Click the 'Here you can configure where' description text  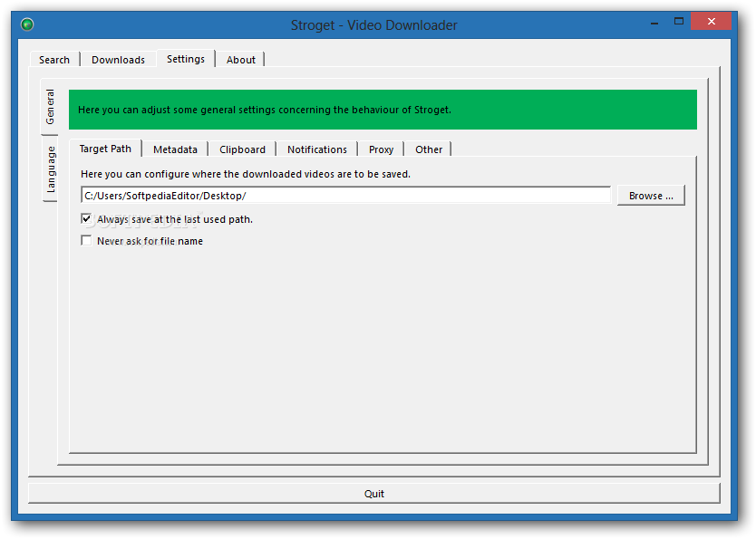point(246,174)
